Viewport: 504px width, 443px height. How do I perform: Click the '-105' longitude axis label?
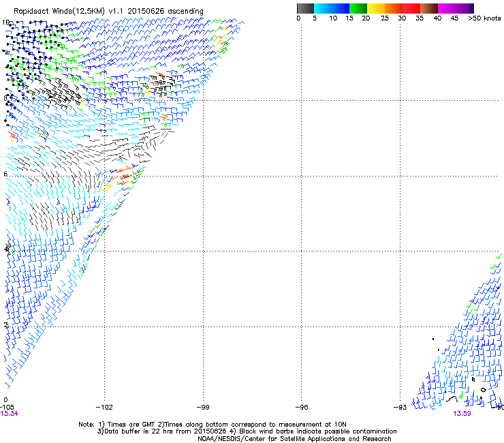click(x=7, y=407)
